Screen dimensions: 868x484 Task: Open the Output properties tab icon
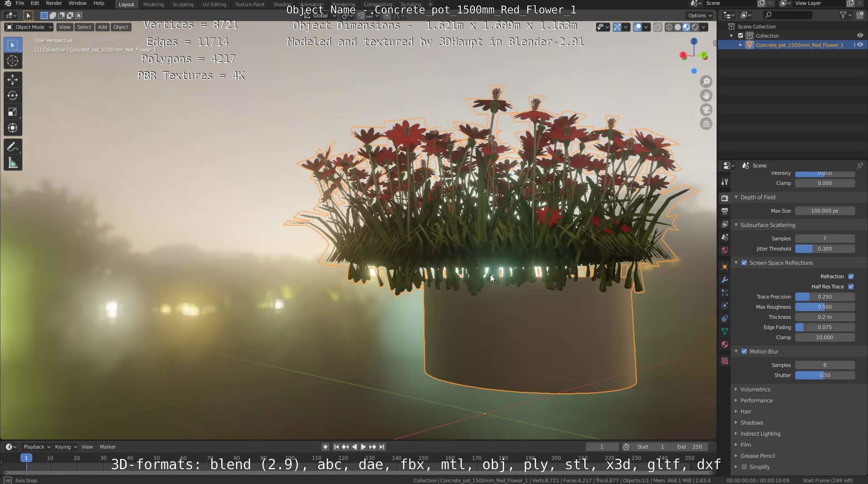725,212
